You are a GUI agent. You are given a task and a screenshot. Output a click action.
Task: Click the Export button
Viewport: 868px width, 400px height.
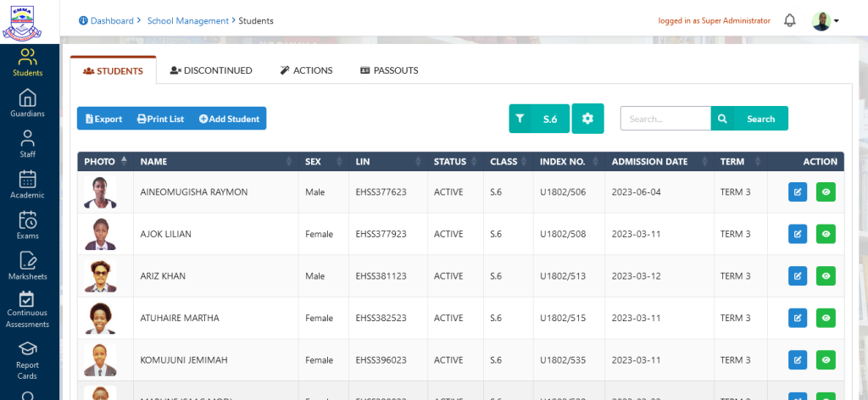pos(103,119)
